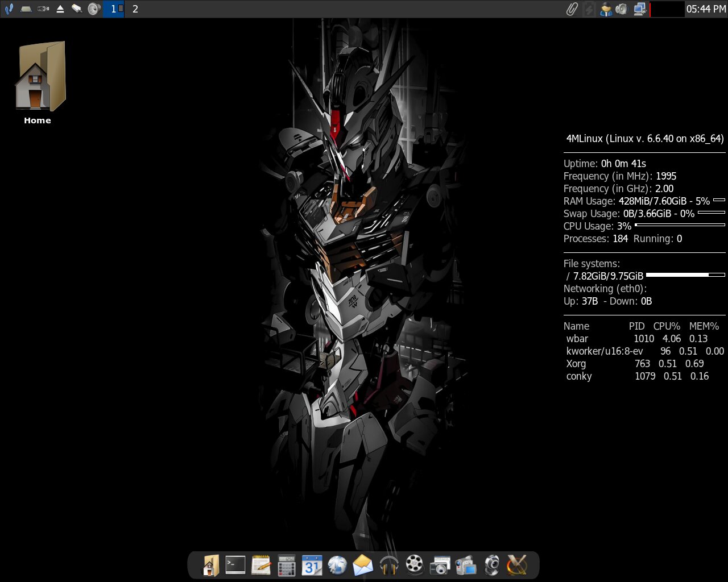Open the paperclip clipboard tray icon

point(572,9)
